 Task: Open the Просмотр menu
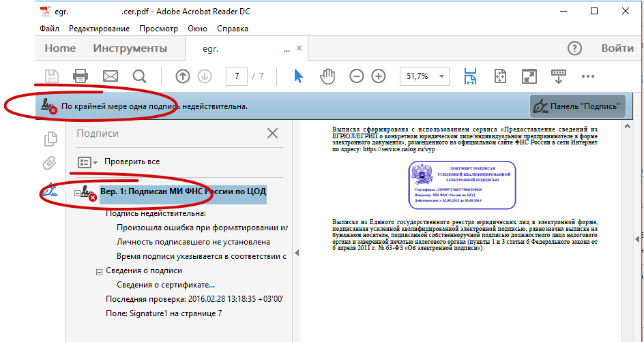pos(158,29)
